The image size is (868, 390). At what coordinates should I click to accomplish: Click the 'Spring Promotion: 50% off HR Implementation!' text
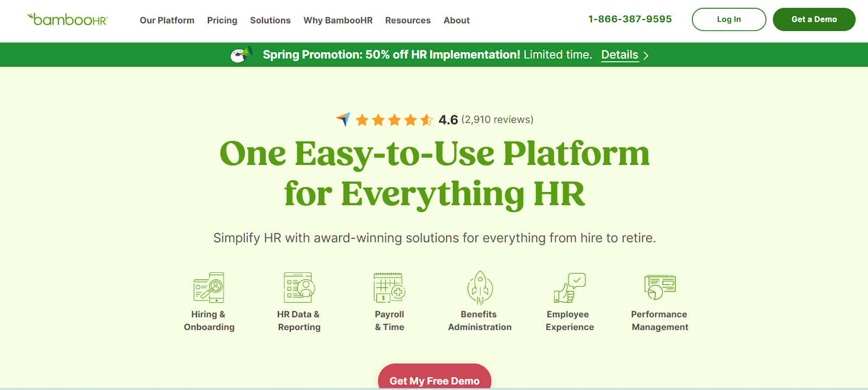[x=391, y=55]
